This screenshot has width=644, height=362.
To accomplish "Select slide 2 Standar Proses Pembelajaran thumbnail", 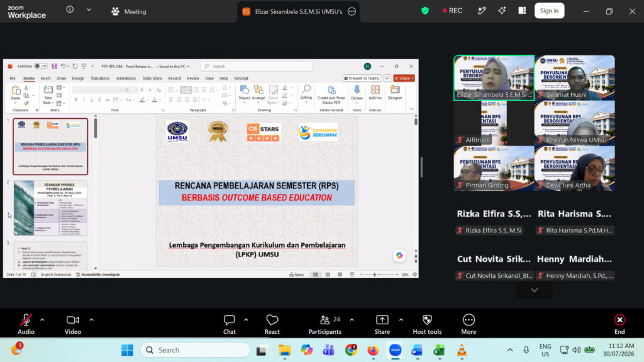I will tap(50, 208).
